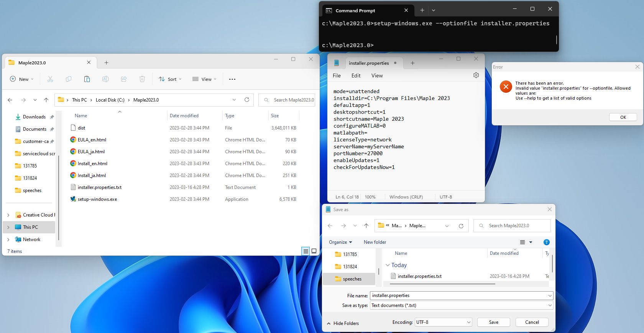This screenshot has height=333, width=644.
Task: Click the Delete trash icon in File Explorer
Action: (x=142, y=79)
